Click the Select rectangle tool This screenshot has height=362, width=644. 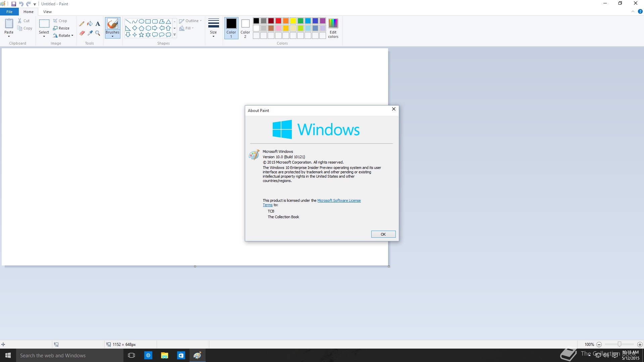[44, 24]
